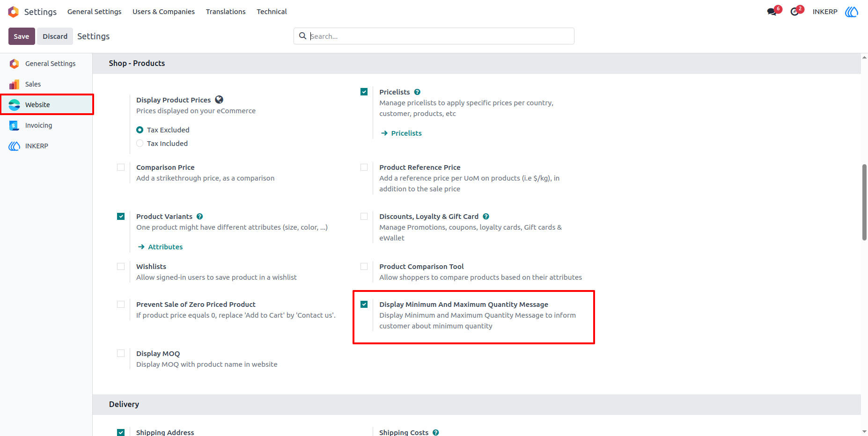
Task: Click the Display Product Prices label
Action: [x=174, y=100]
